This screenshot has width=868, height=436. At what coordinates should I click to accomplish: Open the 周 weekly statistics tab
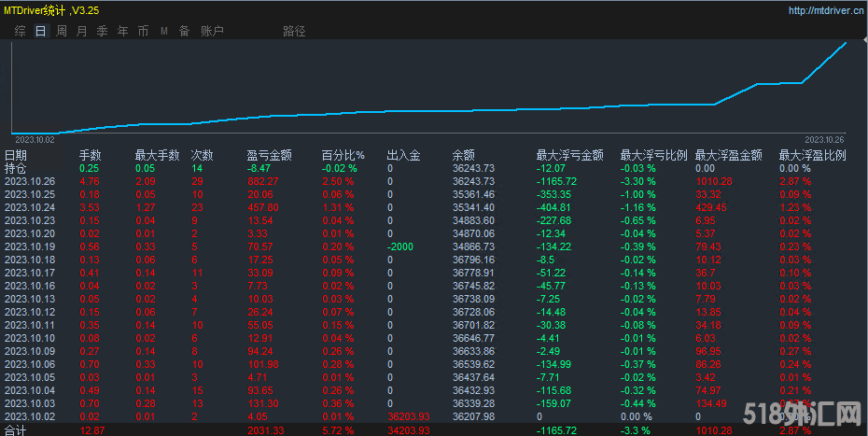coord(61,31)
